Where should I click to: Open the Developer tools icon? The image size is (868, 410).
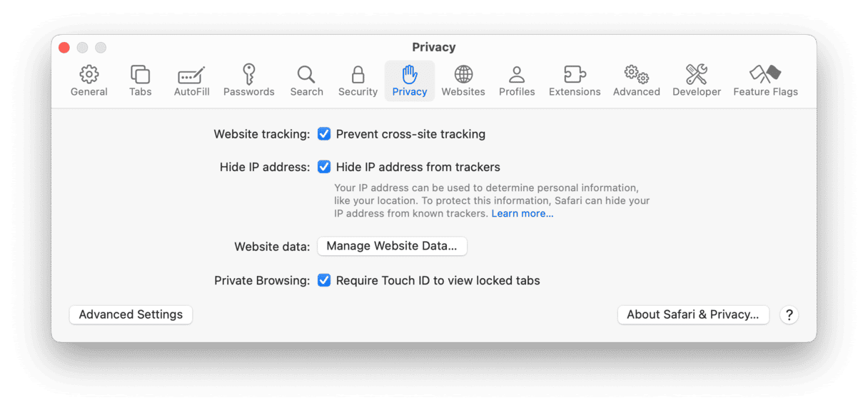click(x=697, y=74)
